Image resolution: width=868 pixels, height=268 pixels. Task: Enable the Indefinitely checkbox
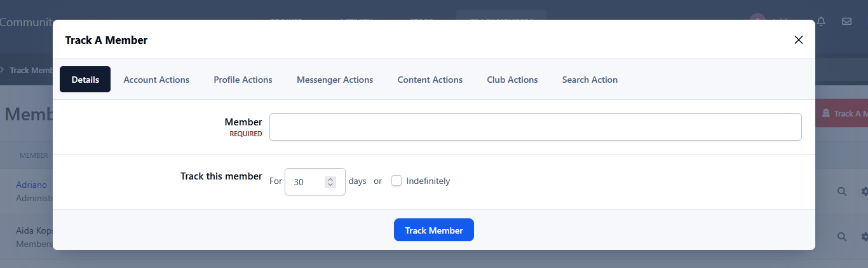pos(397,181)
